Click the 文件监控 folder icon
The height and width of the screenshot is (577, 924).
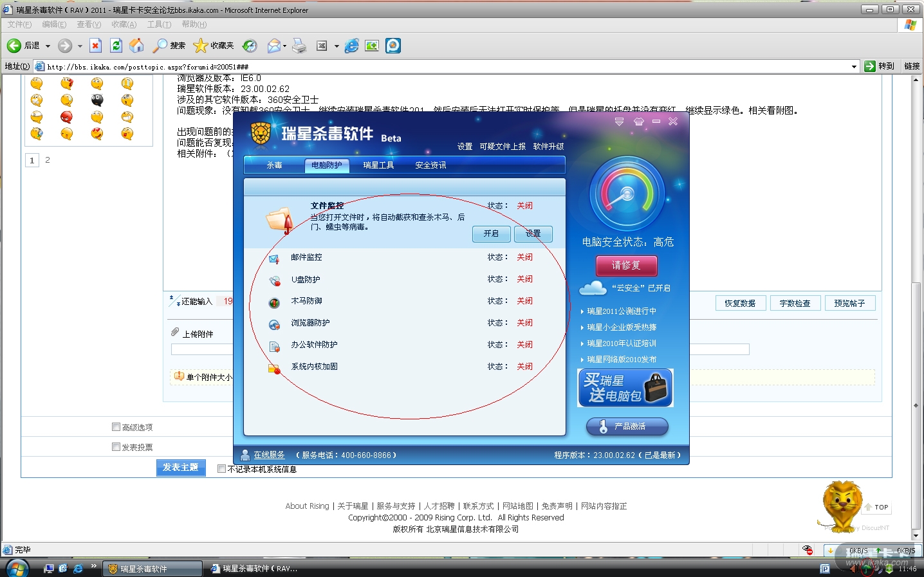click(x=279, y=221)
